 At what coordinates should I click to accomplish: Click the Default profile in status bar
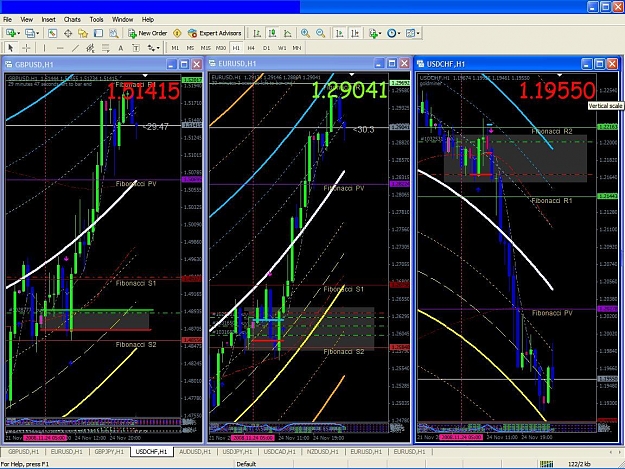246,464
